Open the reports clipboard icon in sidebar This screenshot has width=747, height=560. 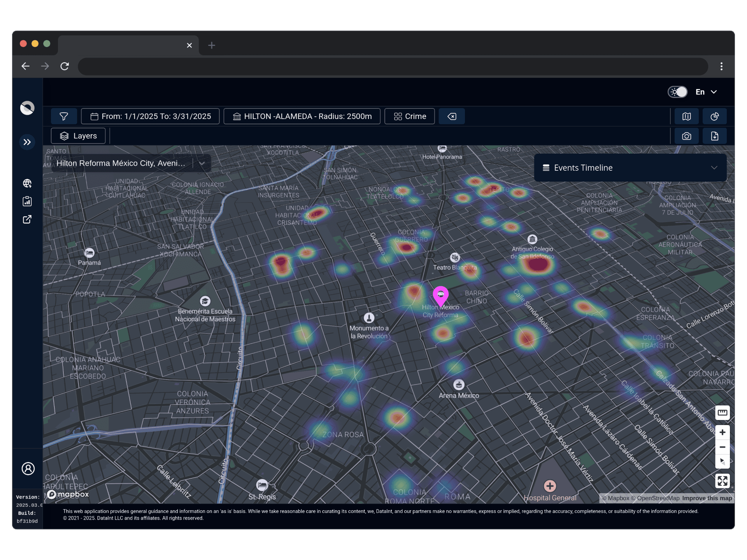click(x=27, y=201)
